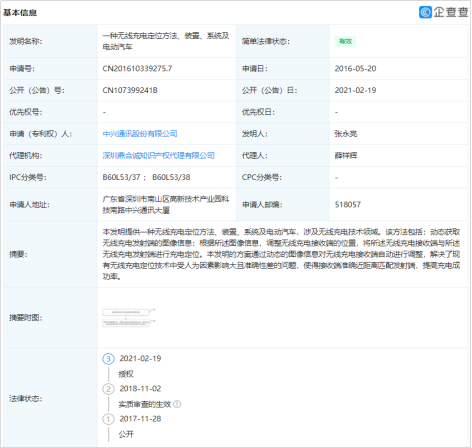Click application number CN201610339275.7
Viewport: 472px width, 448px height.
(137, 69)
